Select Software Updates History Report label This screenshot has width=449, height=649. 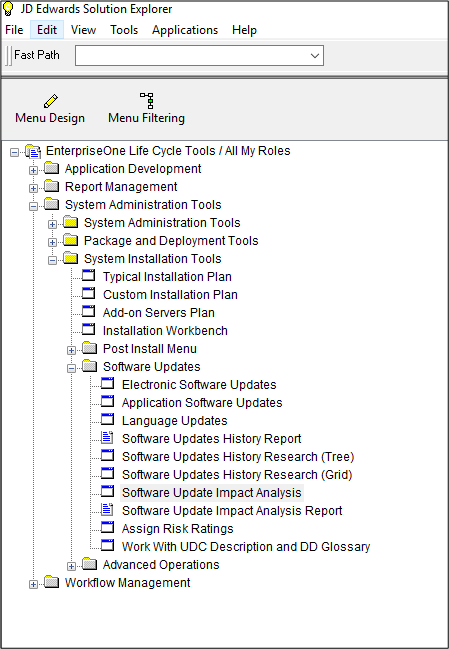pyautogui.click(x=211, y=439)
